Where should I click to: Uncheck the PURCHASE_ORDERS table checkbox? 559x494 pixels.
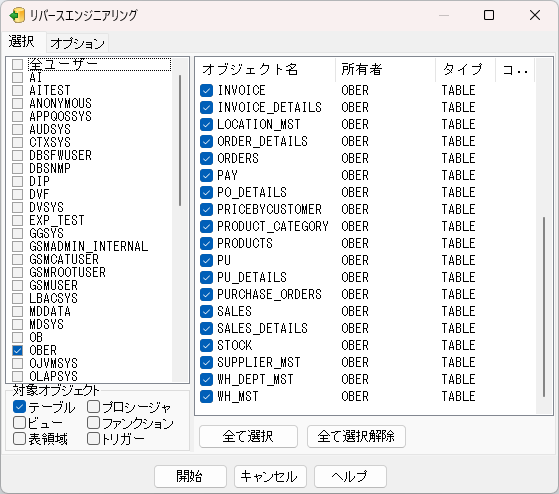(206, 294)
